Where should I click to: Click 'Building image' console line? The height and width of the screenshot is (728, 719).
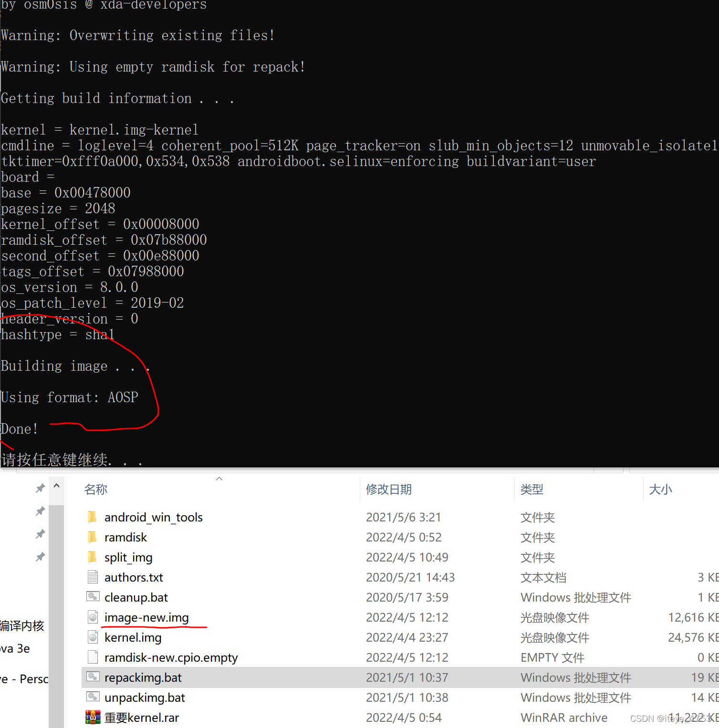[x=75, y=366]
